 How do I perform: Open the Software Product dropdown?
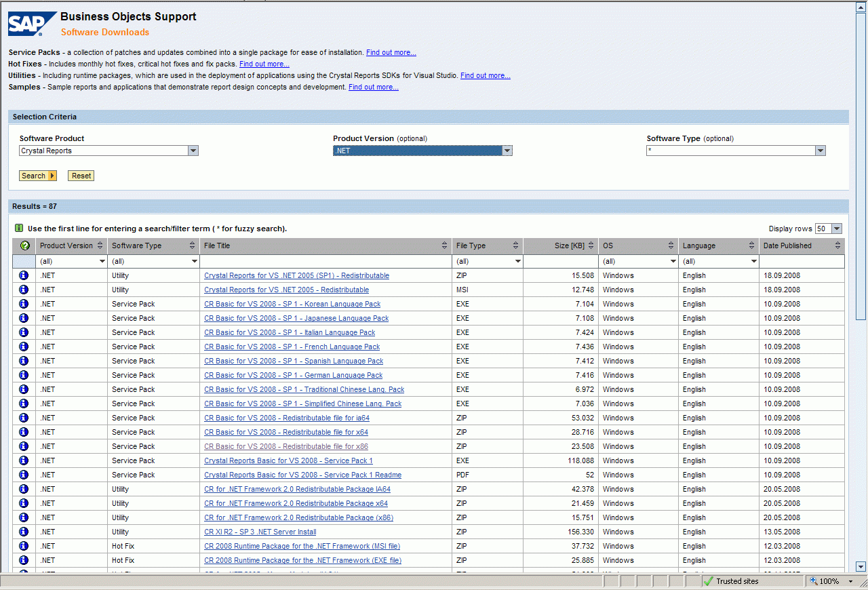(193, 151)
